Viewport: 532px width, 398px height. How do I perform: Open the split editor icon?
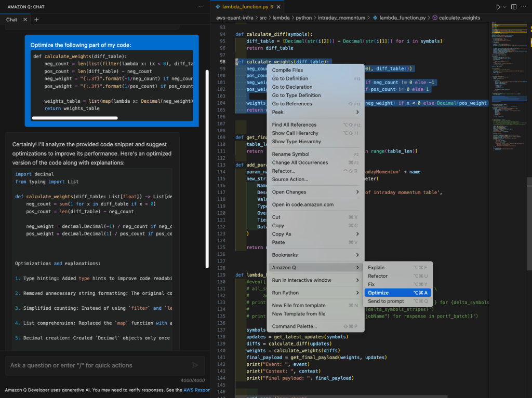coord(514,7)
